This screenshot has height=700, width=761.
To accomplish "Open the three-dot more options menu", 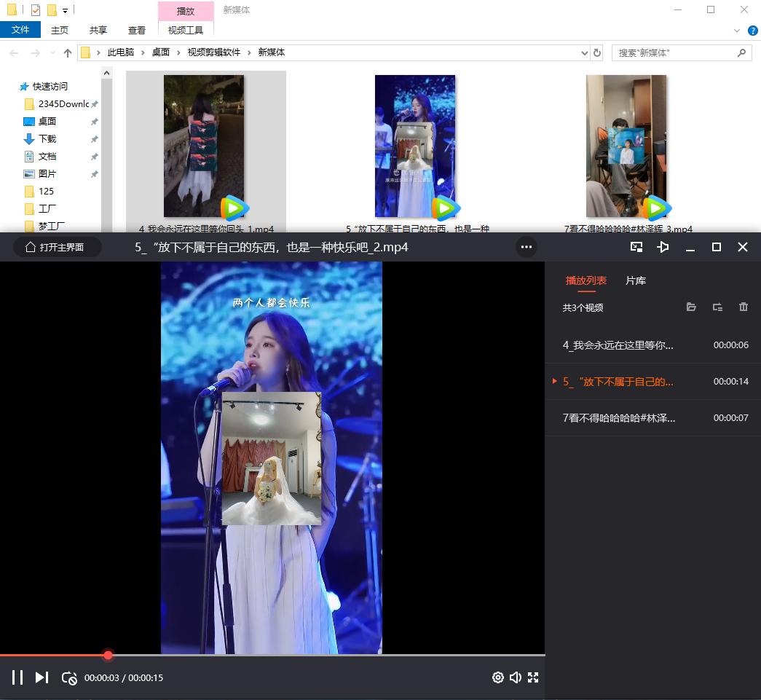I will pyautogui.click(x=527, y=247).
